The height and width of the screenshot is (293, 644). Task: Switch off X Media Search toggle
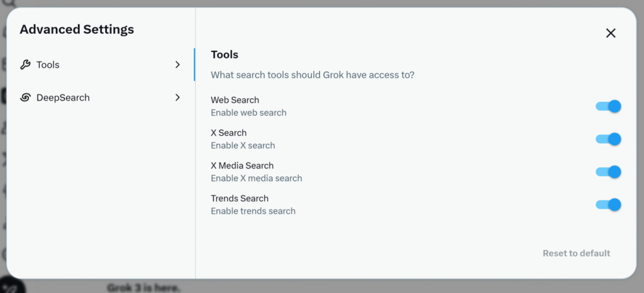point(608,172)
